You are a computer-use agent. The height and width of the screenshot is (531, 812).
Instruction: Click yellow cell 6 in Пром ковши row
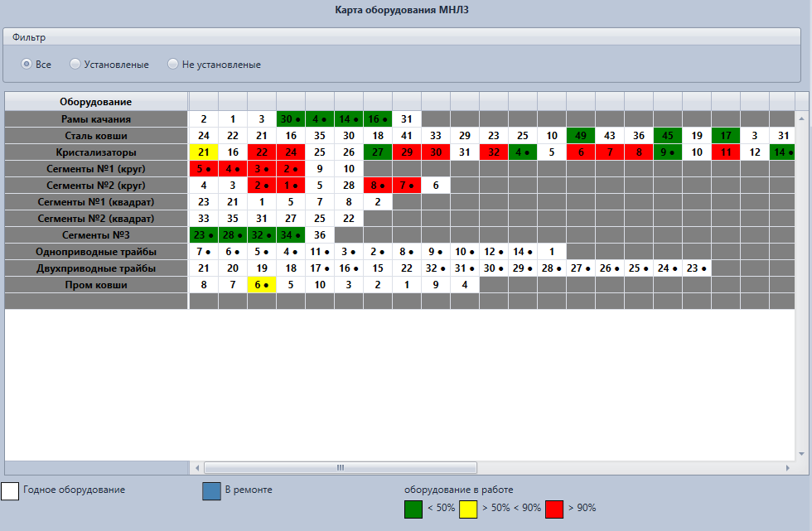coord(261,285)
